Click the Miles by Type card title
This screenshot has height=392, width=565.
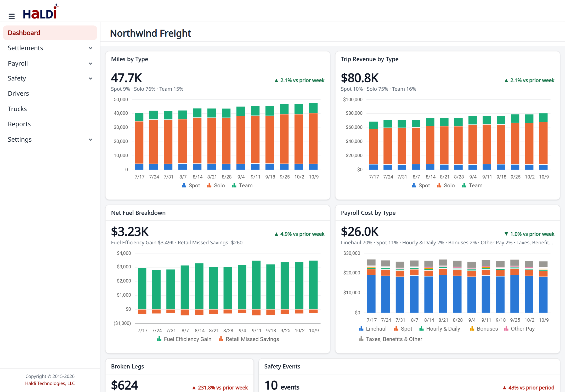point(129,59)
